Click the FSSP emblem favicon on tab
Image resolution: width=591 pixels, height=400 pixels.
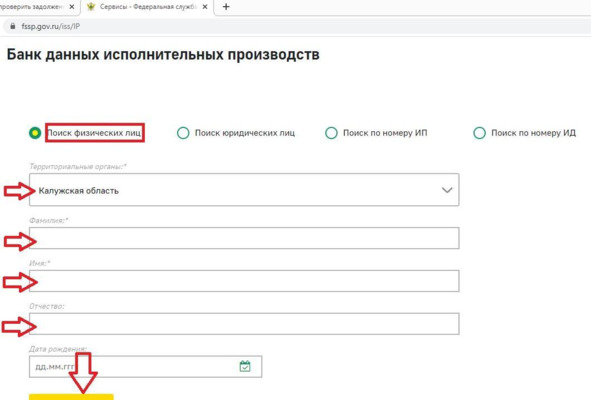click(91, 7)
